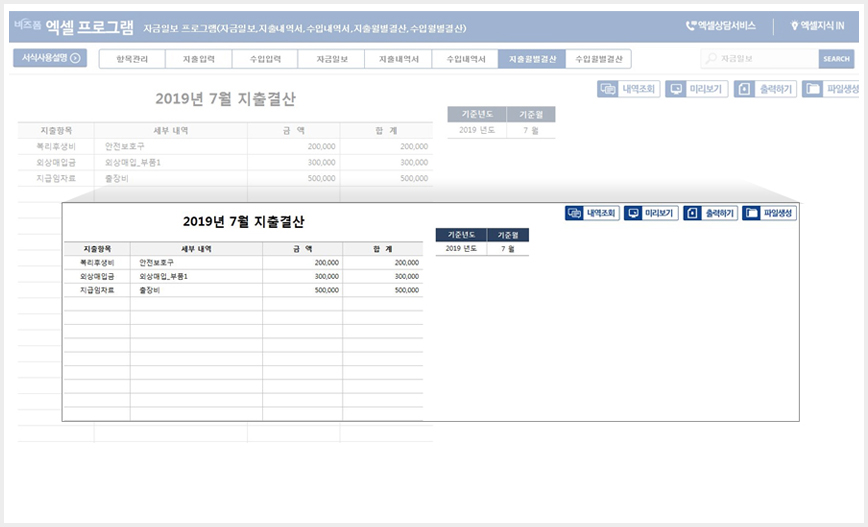Screen dimensions: 868x527
Task: Click the 미리보기 monitor icon in the enlarged panel
Action: coord(633,213)
